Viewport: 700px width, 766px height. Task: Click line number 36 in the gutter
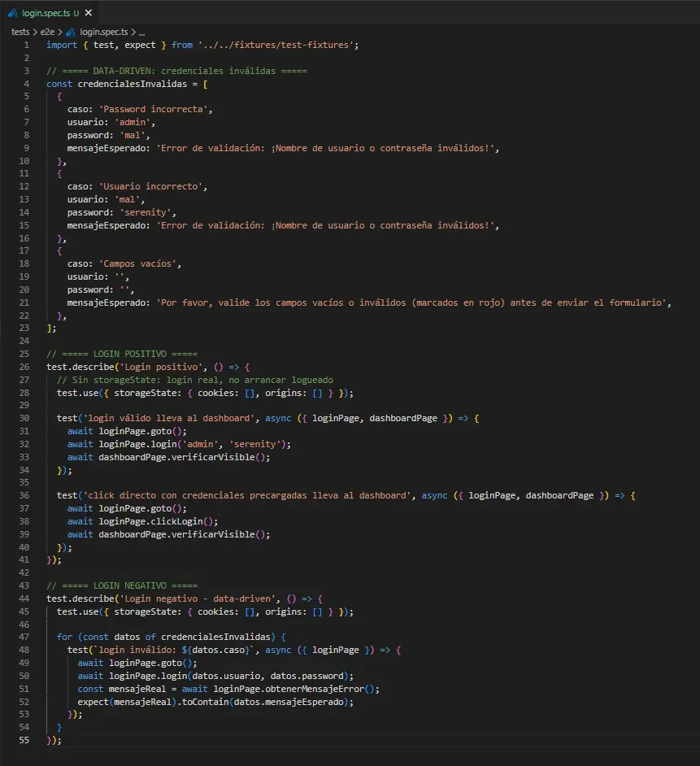(24, 495)
